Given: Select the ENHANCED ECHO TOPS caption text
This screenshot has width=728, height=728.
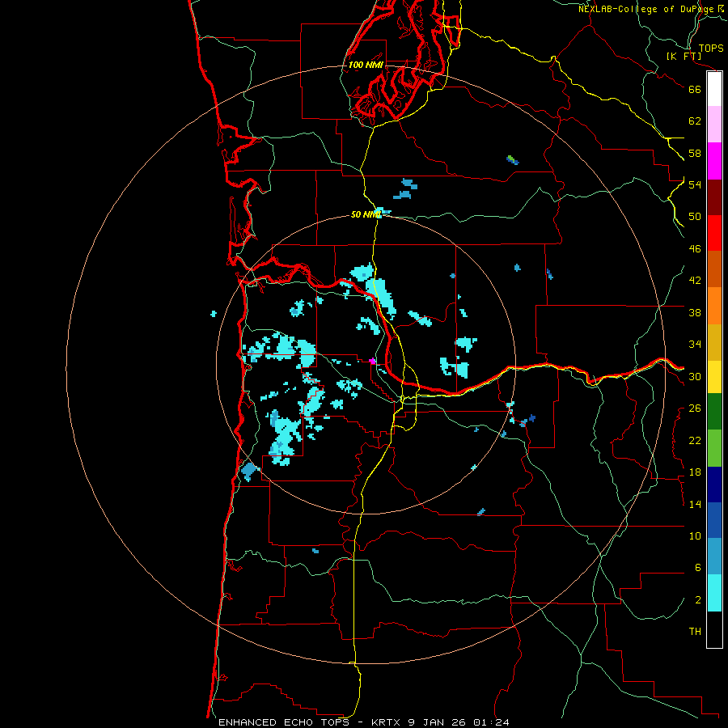Looking at the screenshot, I should pyautogui.click(x=284, y=722).
